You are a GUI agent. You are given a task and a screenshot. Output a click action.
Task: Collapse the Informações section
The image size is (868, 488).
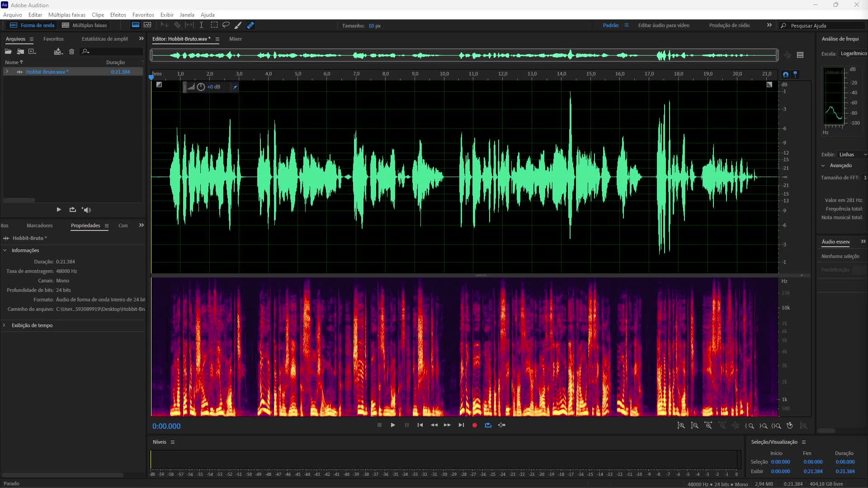(x=5, y=250)
